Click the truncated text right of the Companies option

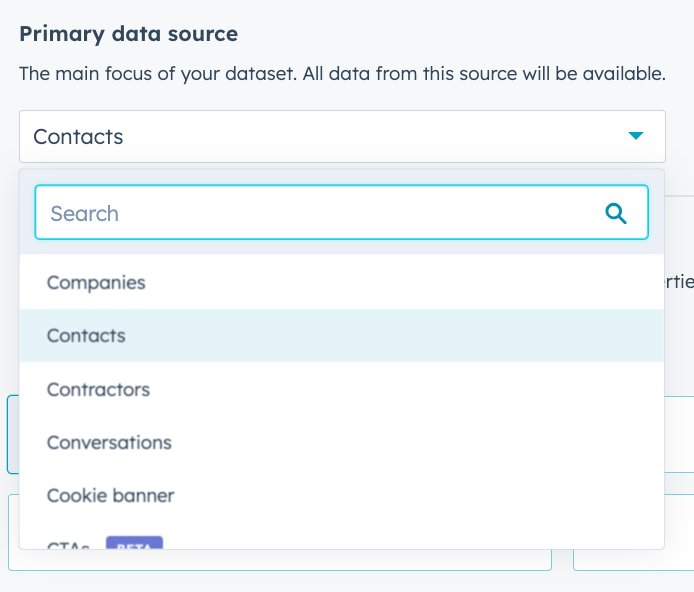[680, 283]
